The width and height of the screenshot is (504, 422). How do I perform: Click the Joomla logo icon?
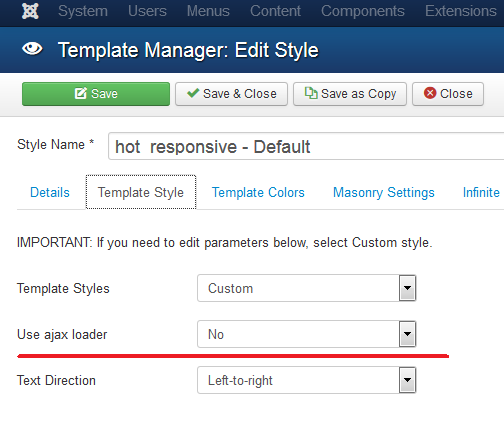[30, 11]
